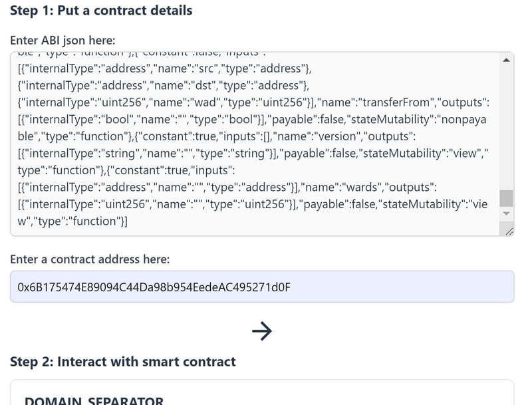This screenshot has width=532, height=405.
Task: Click scrollbar track above the thumb
Action: [506, 126]
